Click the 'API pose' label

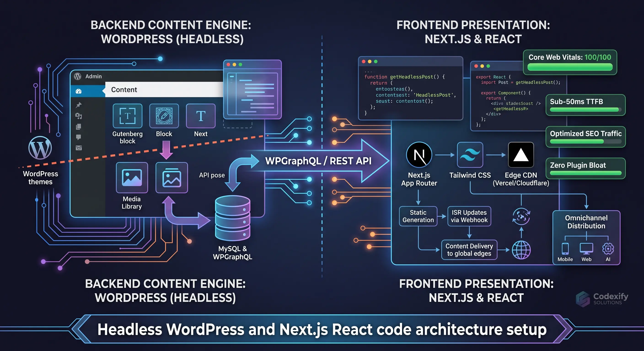pos(212,175)
